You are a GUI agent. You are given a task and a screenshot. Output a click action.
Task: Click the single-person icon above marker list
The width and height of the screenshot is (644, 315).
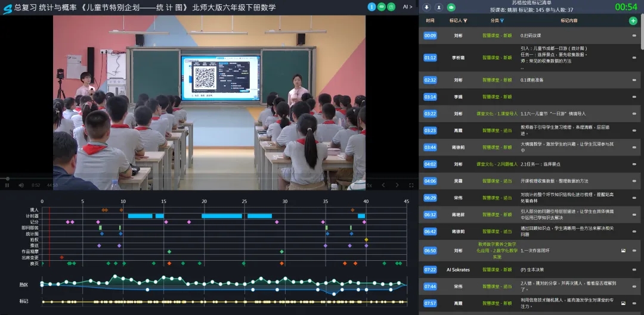click(x=438, y=7)
